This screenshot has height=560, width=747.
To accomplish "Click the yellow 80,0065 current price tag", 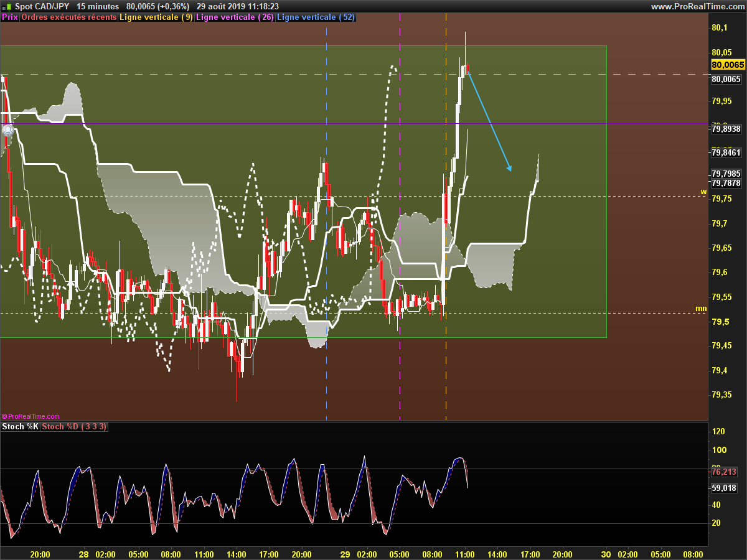I will (727, 65).
